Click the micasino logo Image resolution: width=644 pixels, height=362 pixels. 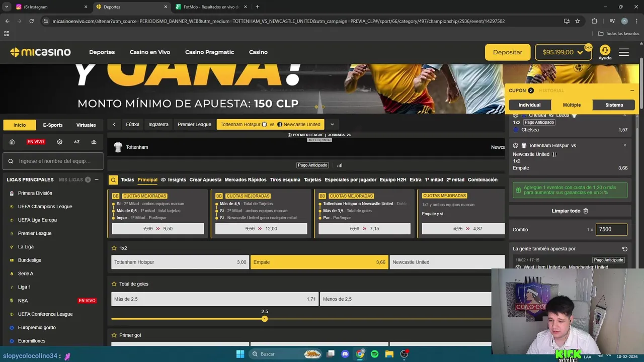[40, 52]
